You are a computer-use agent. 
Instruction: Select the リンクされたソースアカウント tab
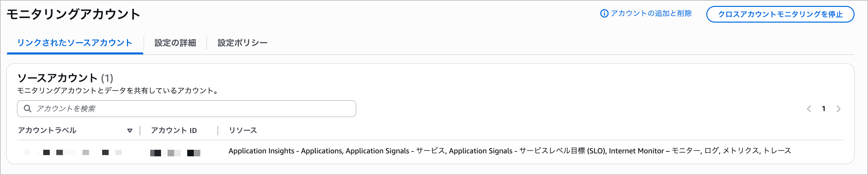pyautogui.click(x=75, y=43)
